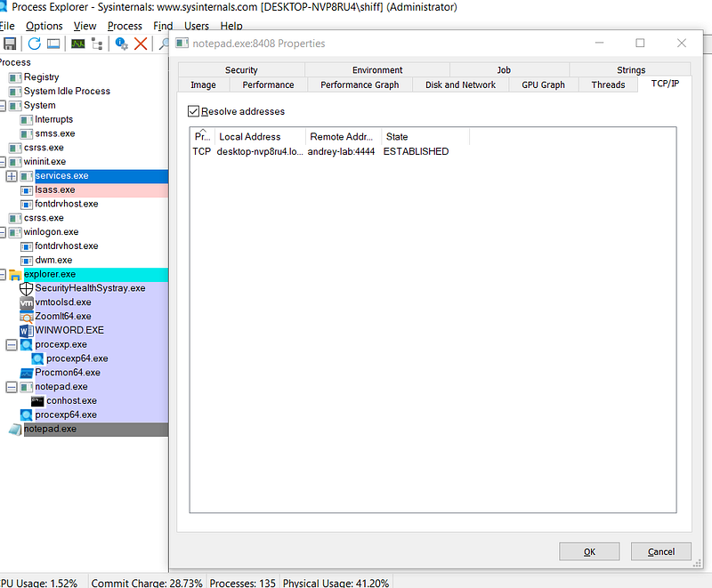Click the Properties gear toolbar icon

121,44
